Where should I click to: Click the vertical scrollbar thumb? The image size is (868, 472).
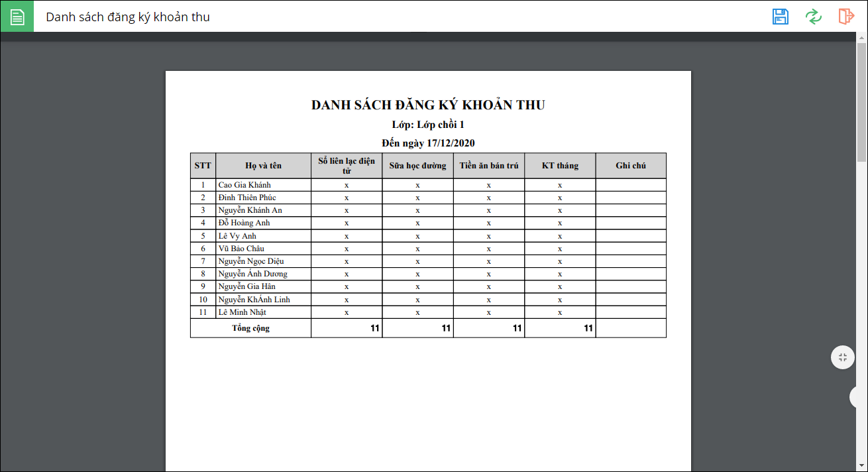tap(861, 103)
